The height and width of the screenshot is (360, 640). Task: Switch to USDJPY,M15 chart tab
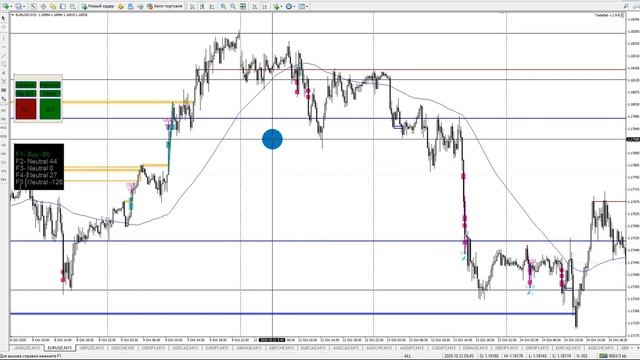pyautogui.click(x=153, y=348)
